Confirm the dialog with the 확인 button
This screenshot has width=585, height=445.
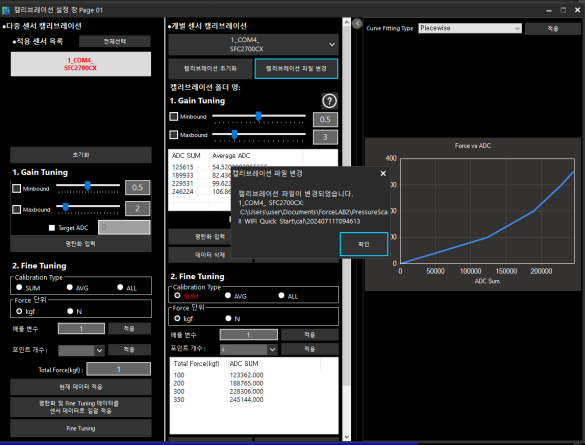tap(364, 244)
